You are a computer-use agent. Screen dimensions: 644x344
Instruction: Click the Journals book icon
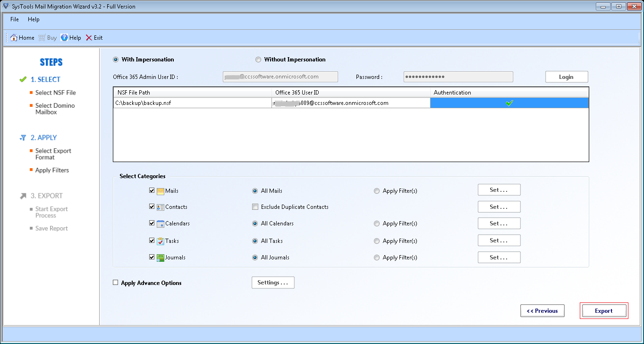click(161, 258)
